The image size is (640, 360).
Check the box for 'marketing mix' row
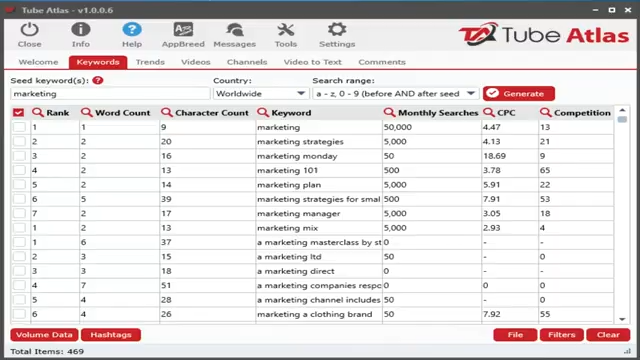tap(19, 228)
